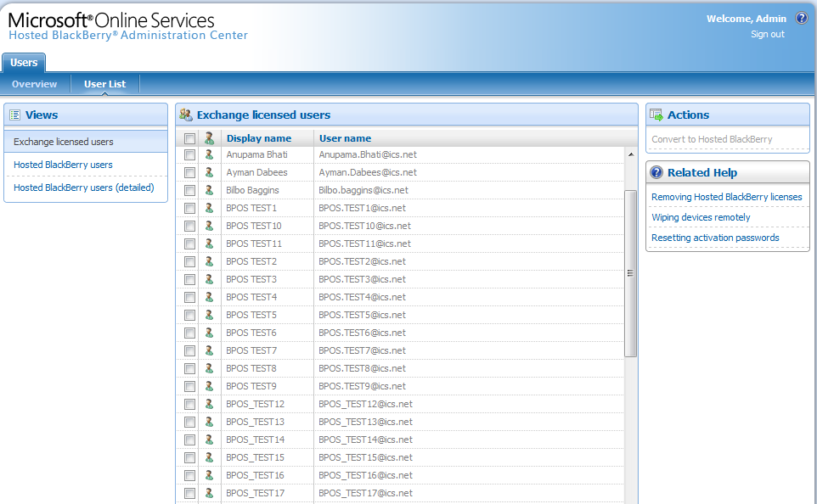The height and width of the screenshot is (504, 817).
Task: Click user icon next to Bilbo Baggins
Action: 209,190
